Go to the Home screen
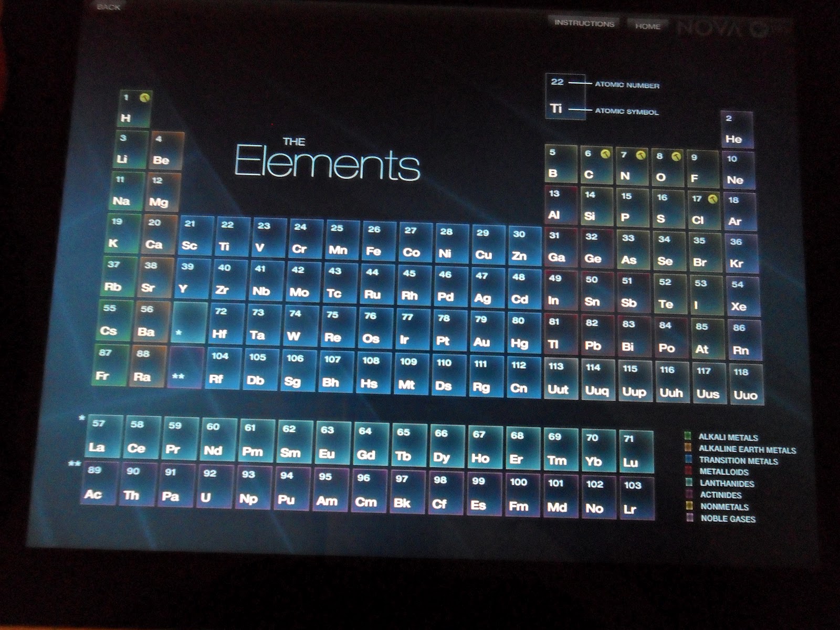This screenshot has height=630, width=840. coord(647,26)
